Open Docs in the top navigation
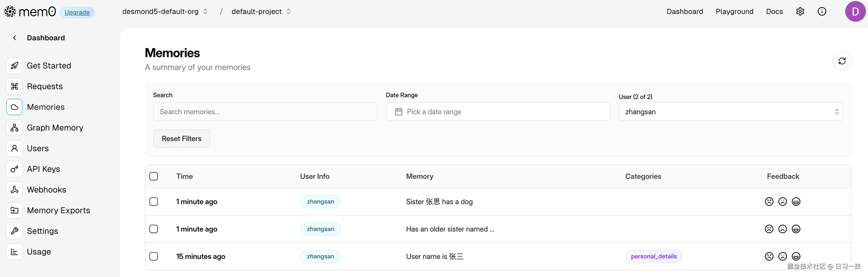This screenshot has height=277, width=868. [774, 11]
